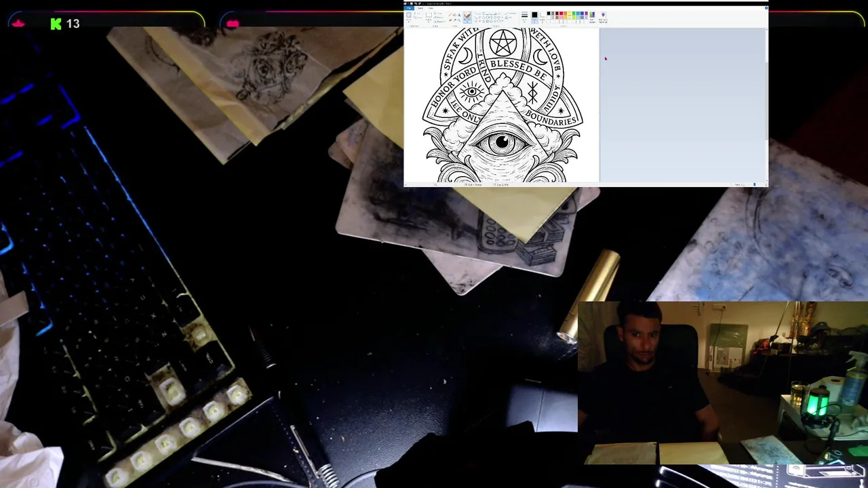This screenshot has width=868, height=488.
Task: Activate the rectangular Select tool
Action: click(429, 15)
